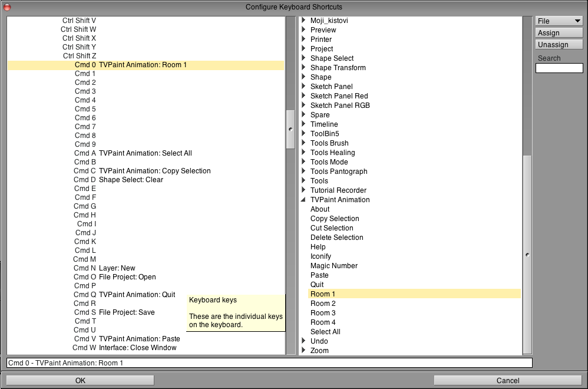Select the Cmd N Layer New shortcut

coord(146,268)
